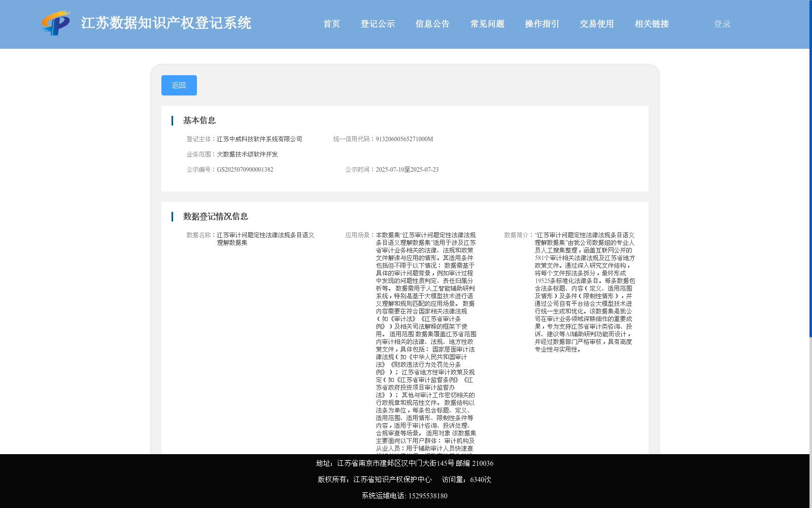Select the notice period 2025-07-10至2025-07-23
Screen dimensions: 812x508
point(407,170)
